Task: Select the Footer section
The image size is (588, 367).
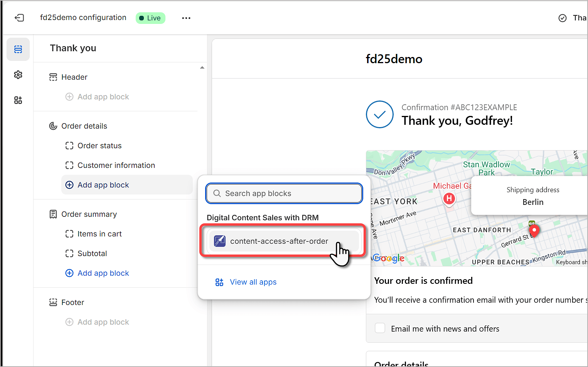Action: pyautogui.click(x=72, y=302)
